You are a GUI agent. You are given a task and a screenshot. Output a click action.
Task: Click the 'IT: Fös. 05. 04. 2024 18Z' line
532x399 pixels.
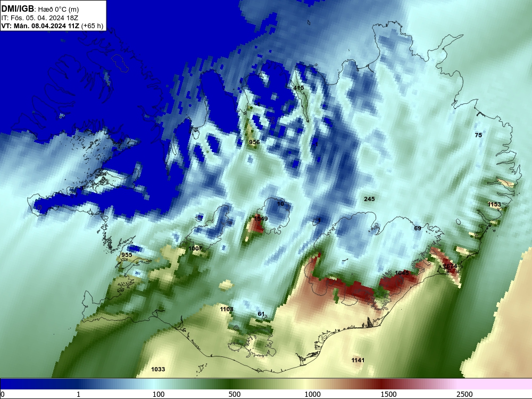40,18
